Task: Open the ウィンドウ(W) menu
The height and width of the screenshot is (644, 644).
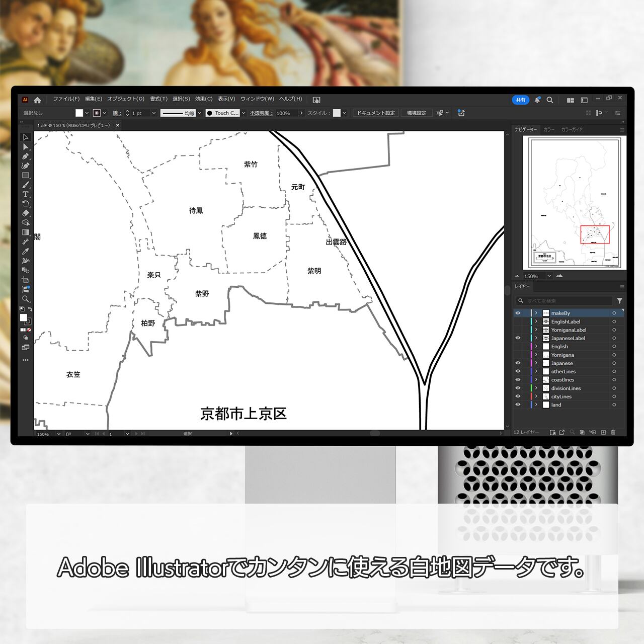Action: 257,99
